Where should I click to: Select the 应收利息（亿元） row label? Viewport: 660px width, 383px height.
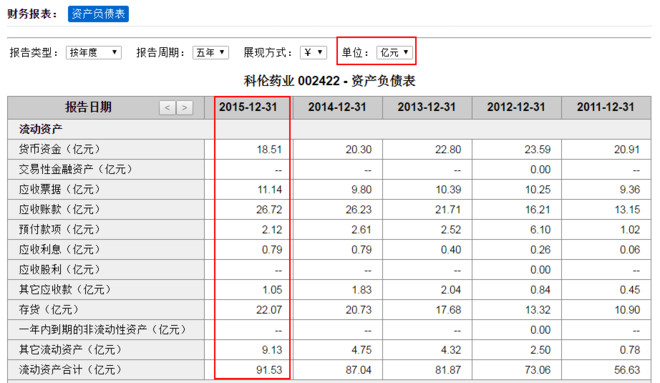coord(59,249)
